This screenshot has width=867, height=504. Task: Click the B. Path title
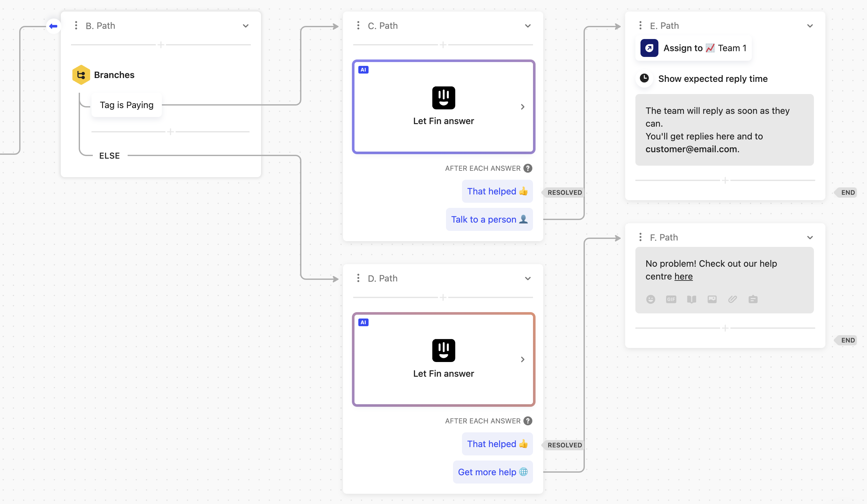(x=100, y=26)
